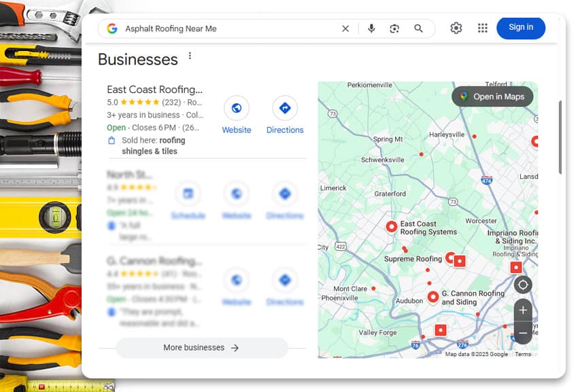The width and height of the screenshot is (578, 392).
Task: Click the magnifying glass search icon
Action: (418, 29)
